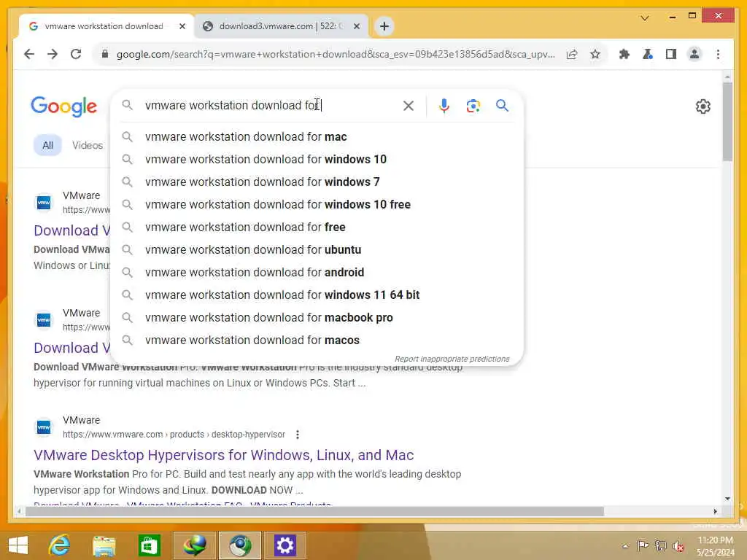Search by image with Google Lens icon
The image size is (747, 560).
[x=473, y=106]
